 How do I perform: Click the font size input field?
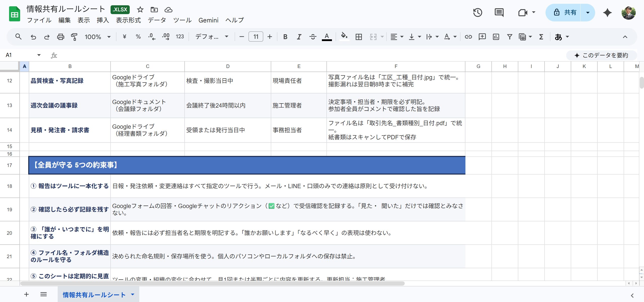[x=256, y=37]
